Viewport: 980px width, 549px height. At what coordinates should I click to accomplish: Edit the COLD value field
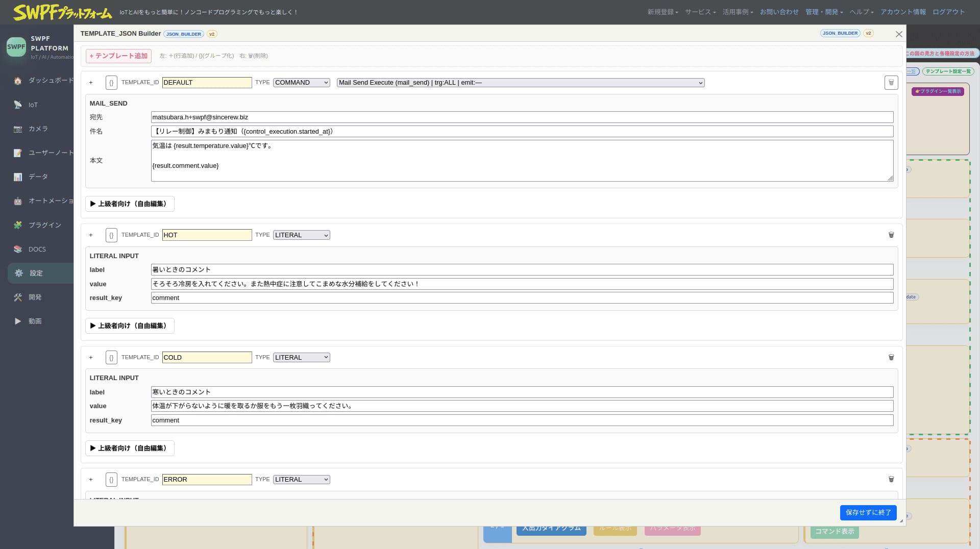[x=522, y=406]
